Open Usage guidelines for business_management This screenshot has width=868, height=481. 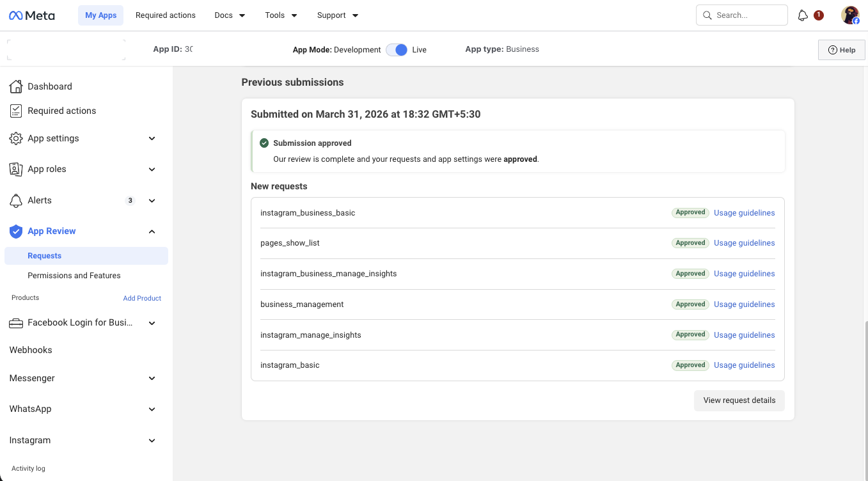coord(745,304)
